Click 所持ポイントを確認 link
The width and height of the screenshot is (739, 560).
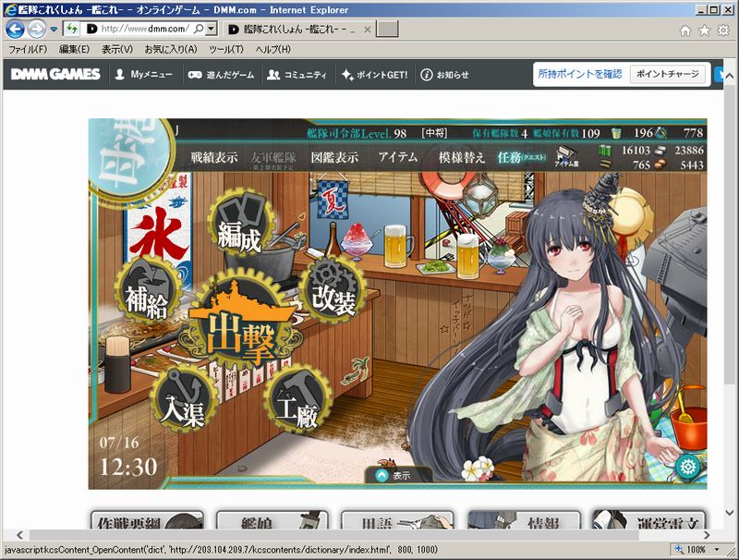point(580,74)
